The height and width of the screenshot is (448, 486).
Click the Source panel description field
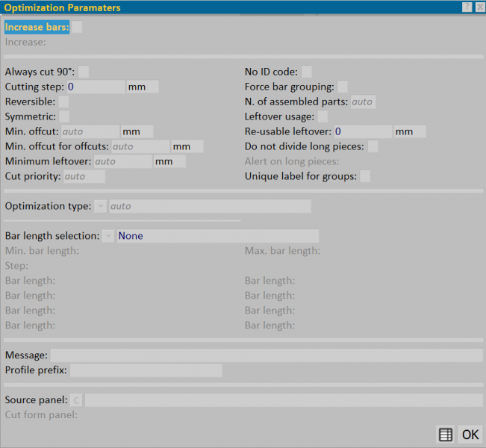284,400
